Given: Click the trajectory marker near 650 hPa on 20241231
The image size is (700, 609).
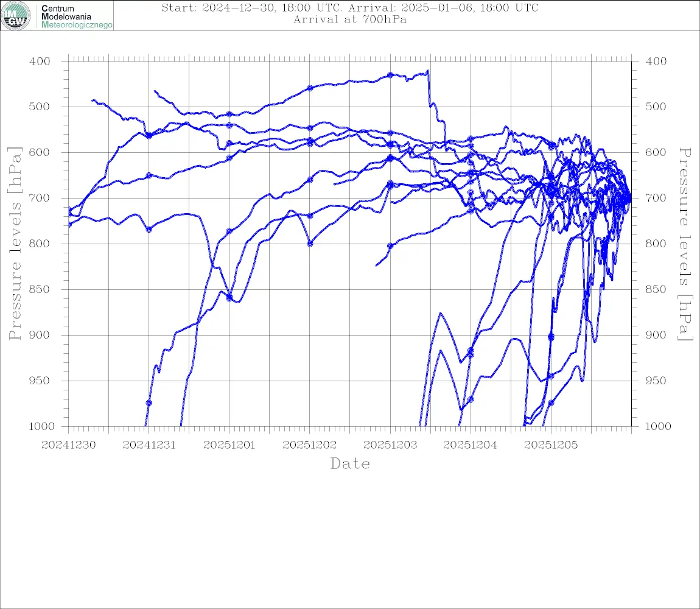Looking at the screenshot, I should coord(149,175).
